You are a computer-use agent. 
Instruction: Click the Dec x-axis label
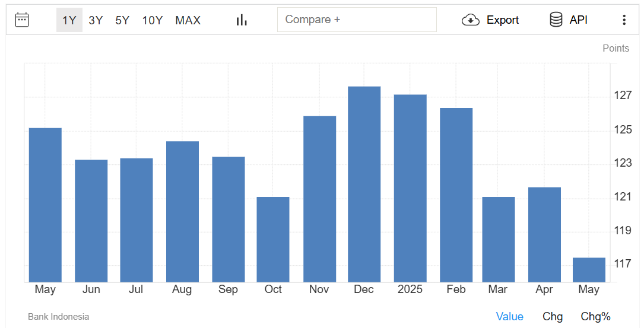364,289
